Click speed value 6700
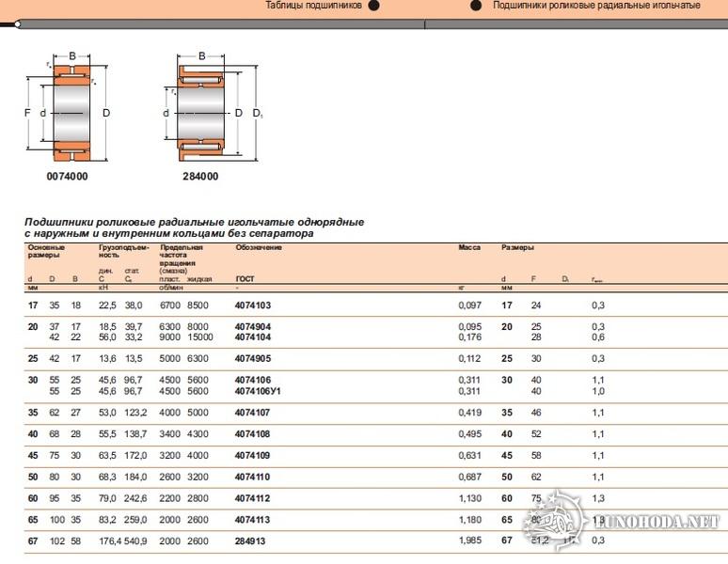728x564 pixels. tap(169, 305)
